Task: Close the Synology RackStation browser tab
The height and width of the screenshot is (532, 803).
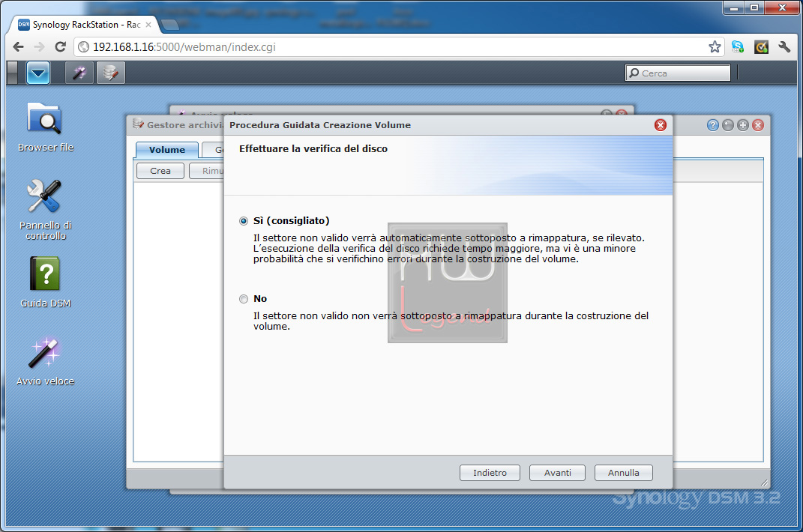Action: 148,25
